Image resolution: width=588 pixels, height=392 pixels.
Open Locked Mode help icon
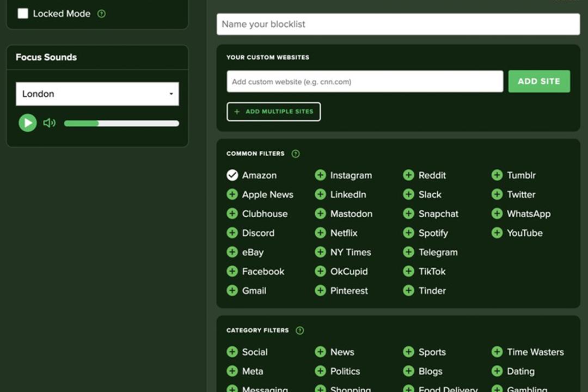[x=102, y=14]
